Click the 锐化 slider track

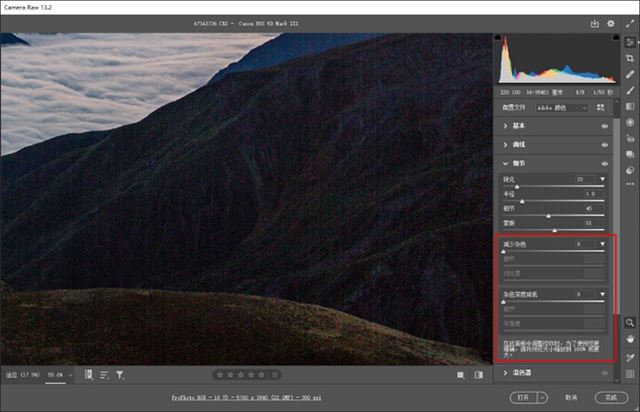click(x=553, y=186)
